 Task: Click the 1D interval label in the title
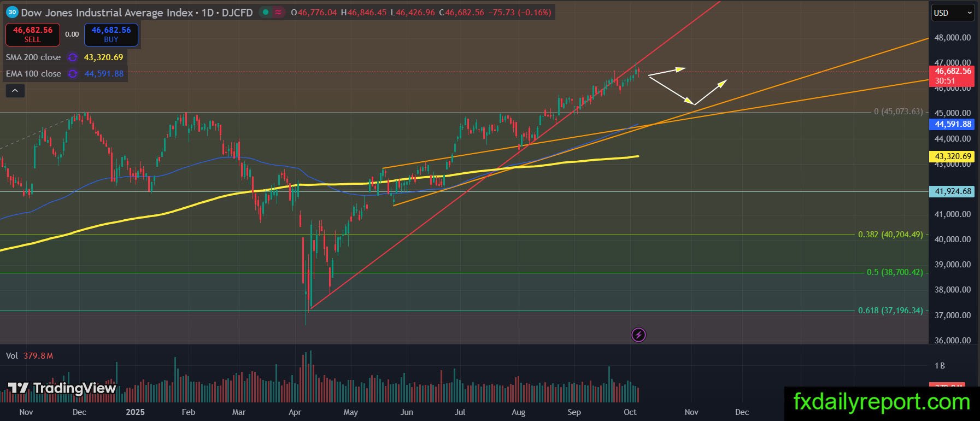[208, 12]
